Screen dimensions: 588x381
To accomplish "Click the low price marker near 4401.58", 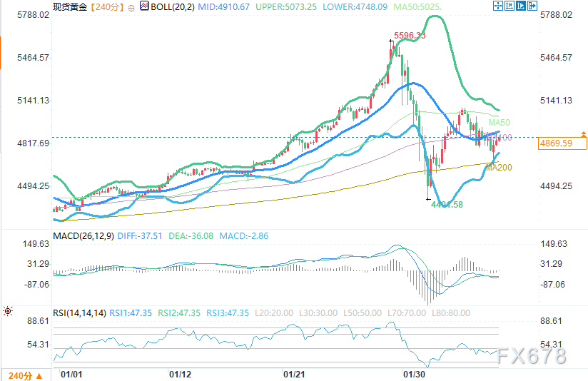I will [447, 204].
